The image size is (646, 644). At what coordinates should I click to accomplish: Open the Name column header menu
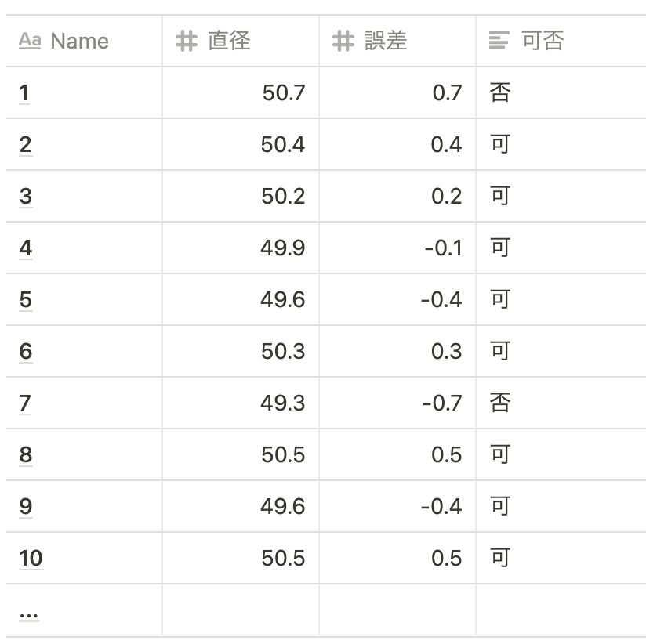(84, 41)
